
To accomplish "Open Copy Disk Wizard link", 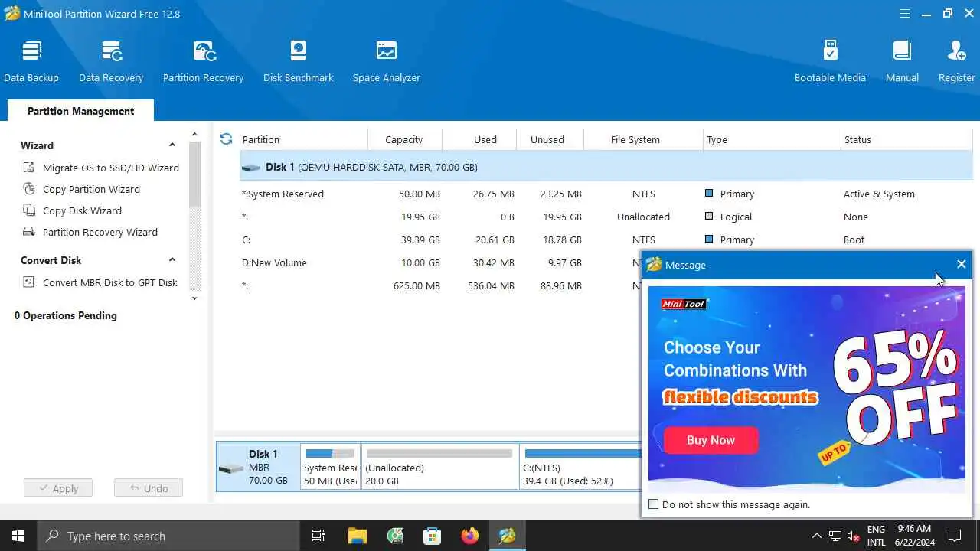I will (x=82, y=210).
